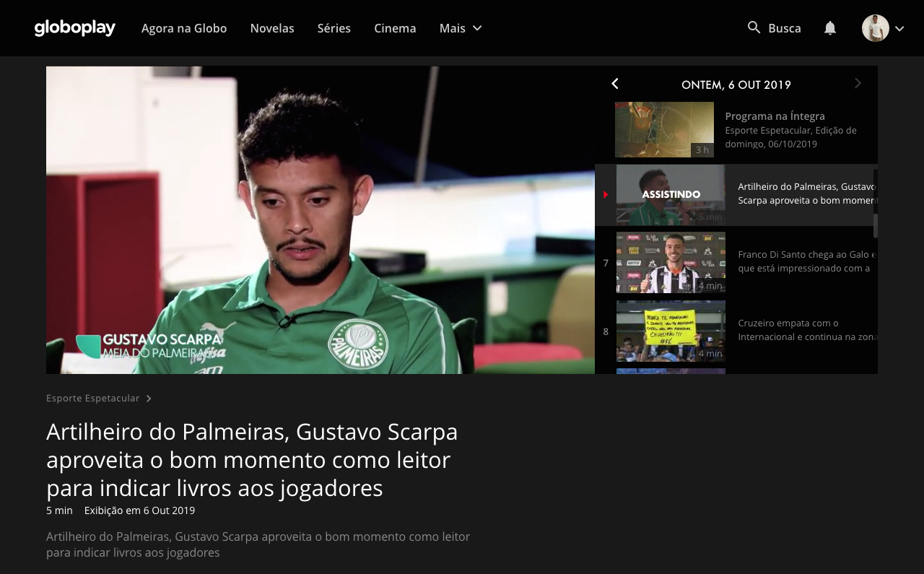The width and height of the screenshot is (924, 574).
Task: Open the Agora na Globo section
Action: (x=184, y=28)
